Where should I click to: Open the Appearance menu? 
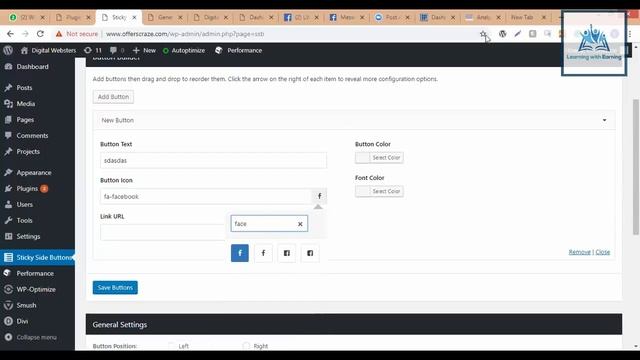(x=34, y=173)
